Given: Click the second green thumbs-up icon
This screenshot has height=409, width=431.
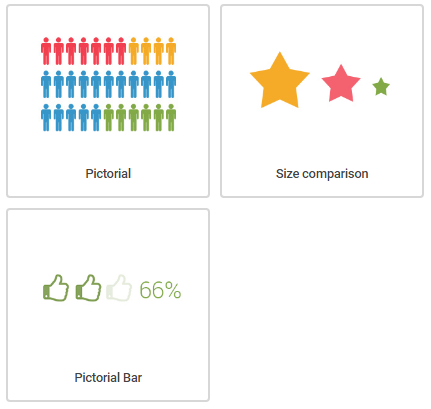Looking at the screenshot, I should (x=88, y=288).
